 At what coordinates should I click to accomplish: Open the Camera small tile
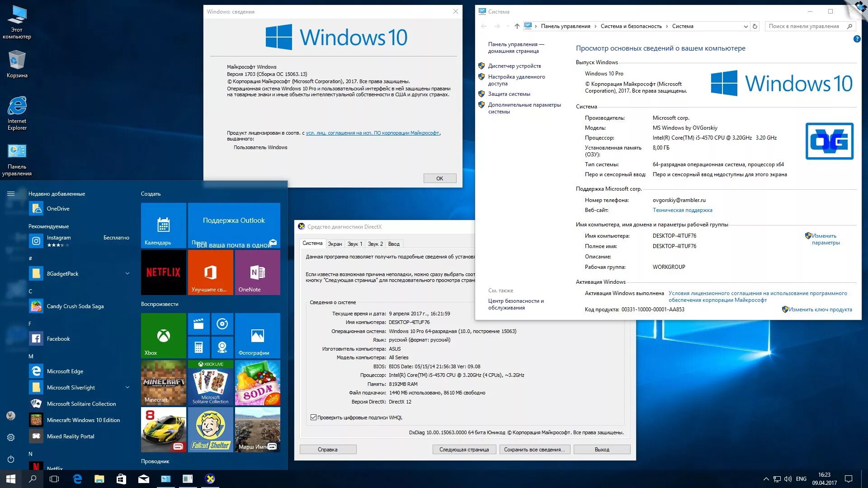(x=222, y=347)
